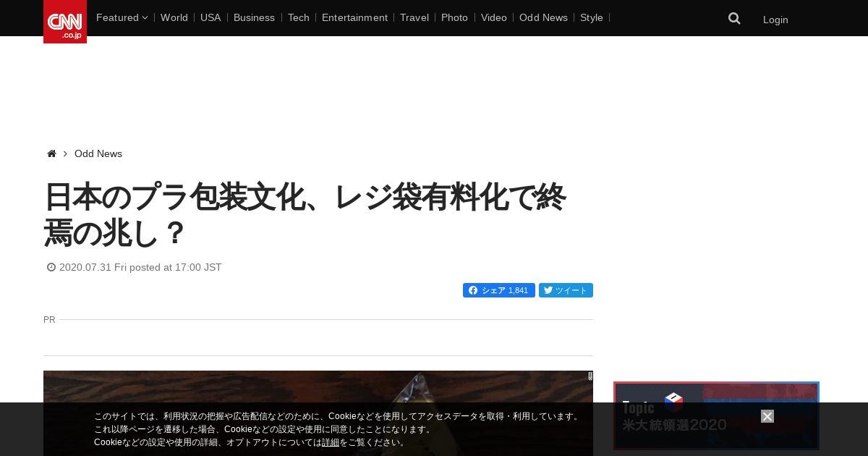
Task: Select the article headline text
Action: click(305, 214)
